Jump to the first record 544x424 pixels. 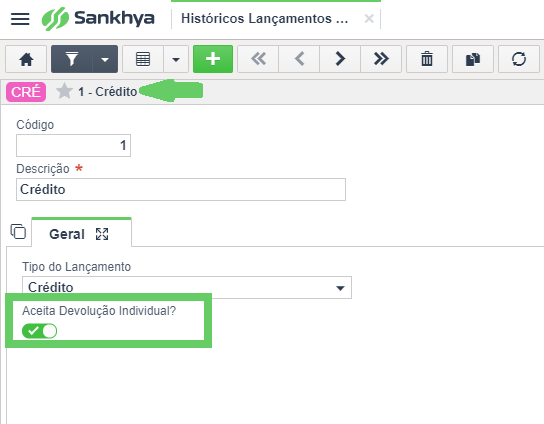pos(258,59)
